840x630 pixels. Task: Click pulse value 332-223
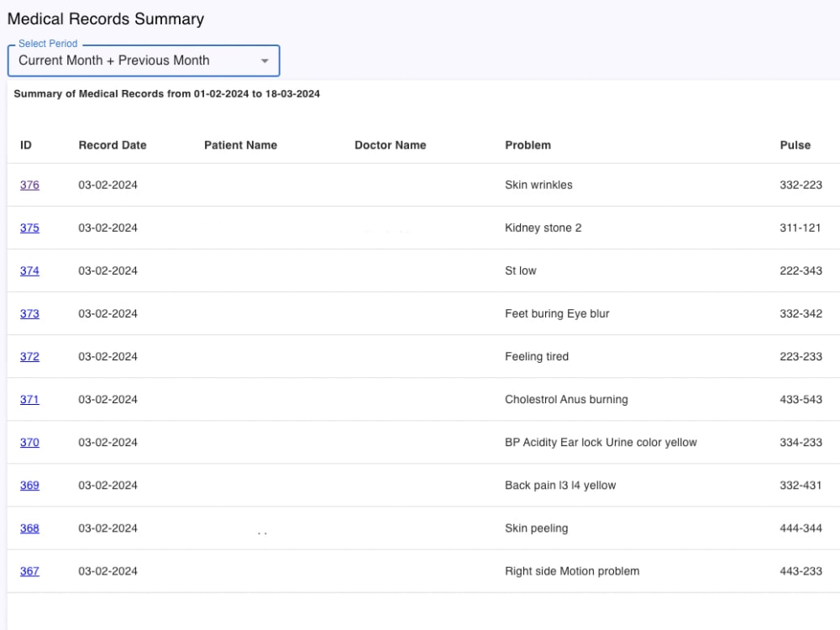click(801, 185)
